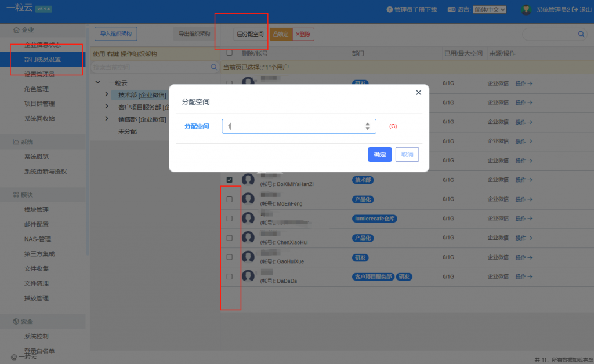Click the 退出 logout icon
Screen dimensions: 594x364
pos(575,10)
